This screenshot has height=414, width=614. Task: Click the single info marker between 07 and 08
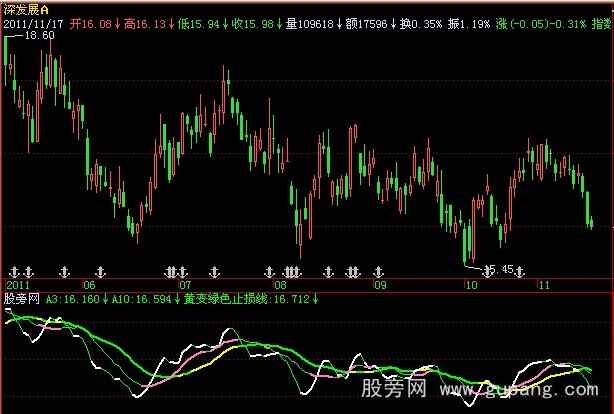pyautogui.click(x=214, y=271)
